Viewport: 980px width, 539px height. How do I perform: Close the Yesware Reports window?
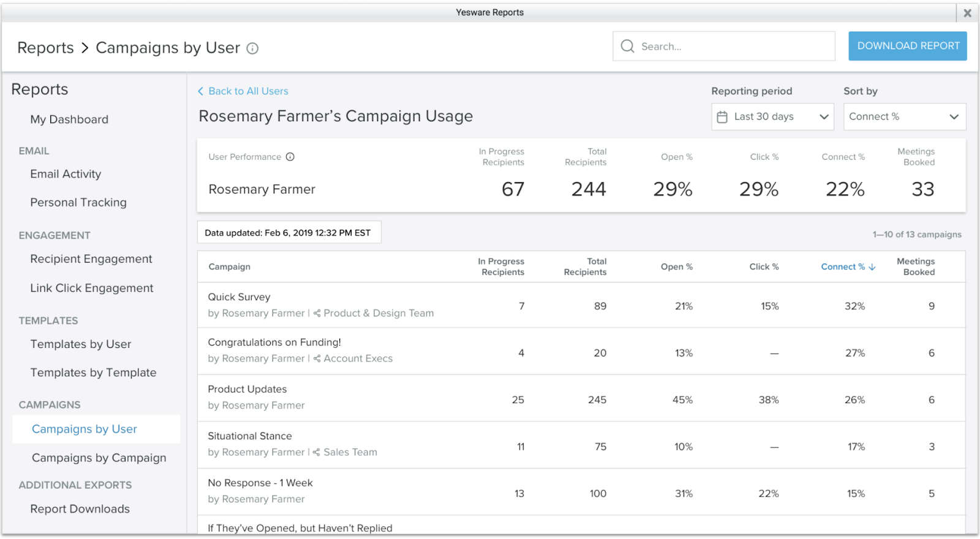(967, 13)
